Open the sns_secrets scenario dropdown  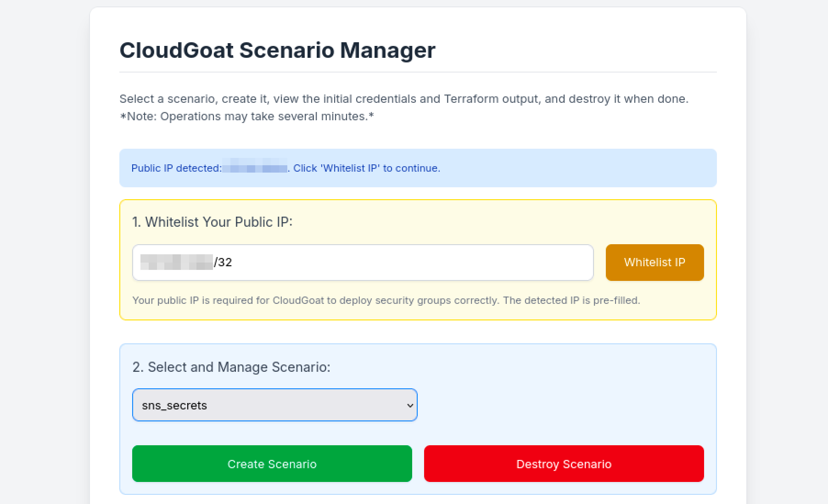pyautogui.click(x=274, y=405)
